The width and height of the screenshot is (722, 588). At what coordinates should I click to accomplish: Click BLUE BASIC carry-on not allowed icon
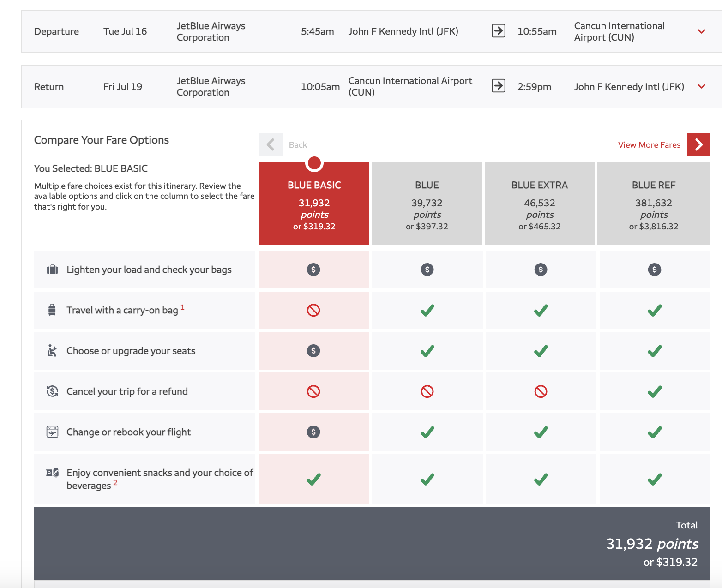313,310
